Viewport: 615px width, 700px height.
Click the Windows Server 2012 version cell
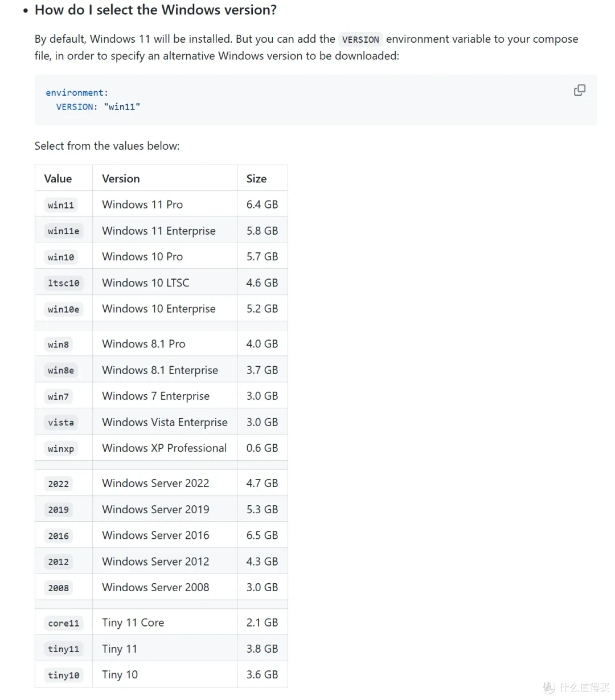click(165, 562)
